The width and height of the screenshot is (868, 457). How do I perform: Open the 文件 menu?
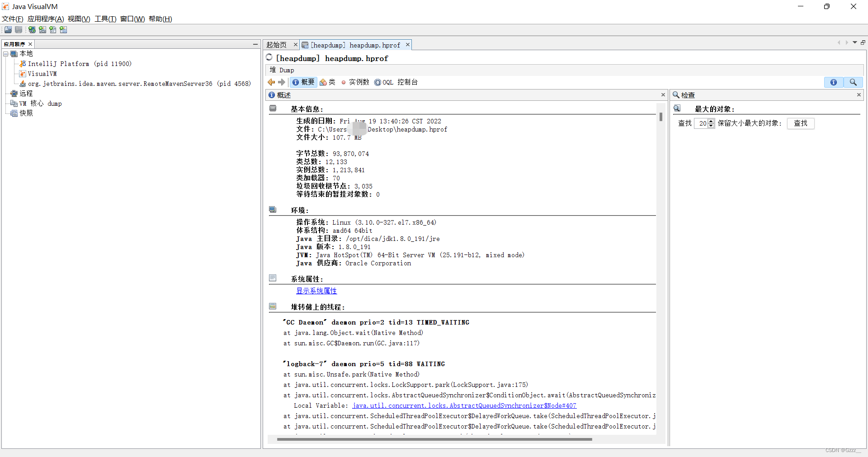(12, 19)
